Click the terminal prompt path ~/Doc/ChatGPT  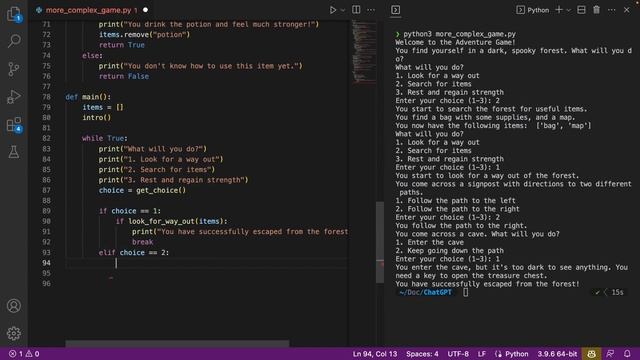(x=426, y=292)
